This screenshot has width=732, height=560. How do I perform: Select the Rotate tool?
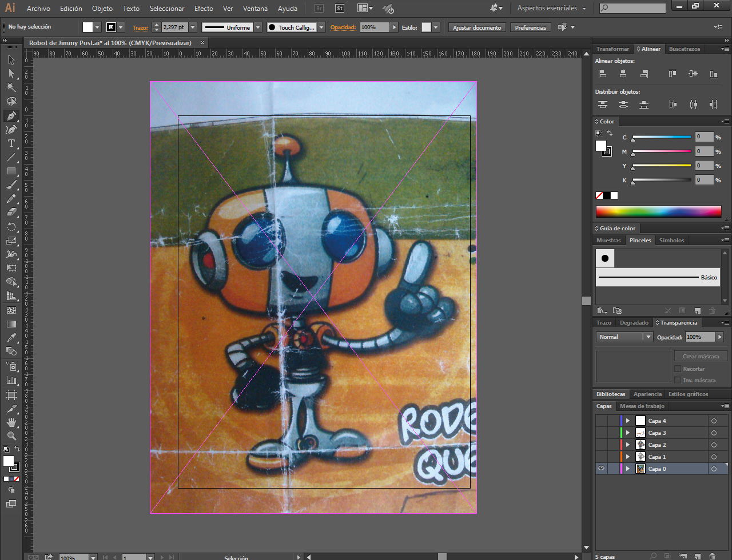click(11, 227)
